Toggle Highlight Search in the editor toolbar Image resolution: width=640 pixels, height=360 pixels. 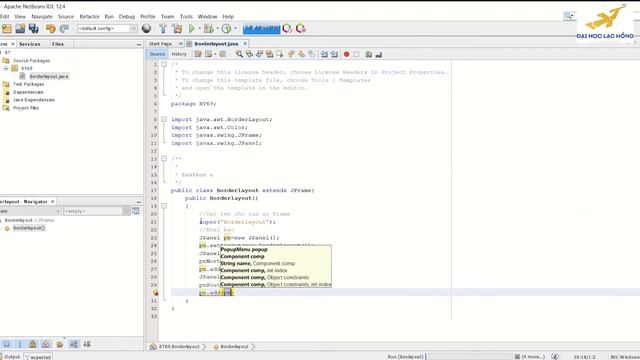(269, 54)
